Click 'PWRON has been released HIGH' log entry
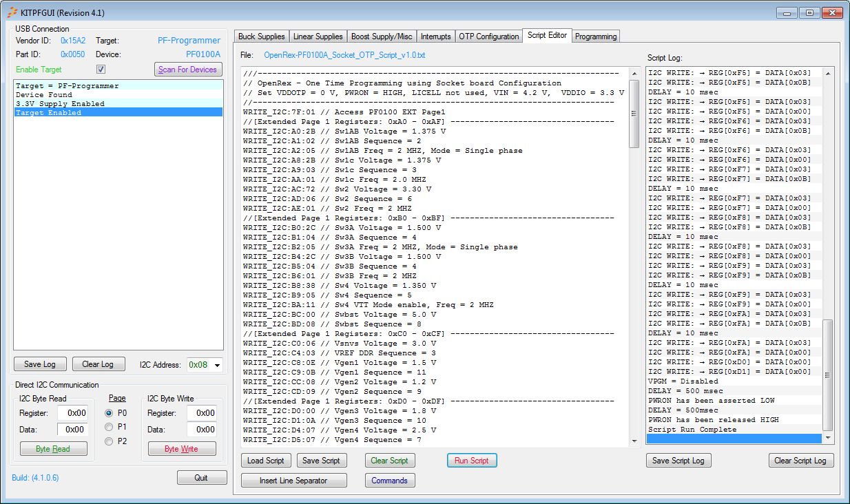This screenshot has width=850, height=504. (734, 419)
